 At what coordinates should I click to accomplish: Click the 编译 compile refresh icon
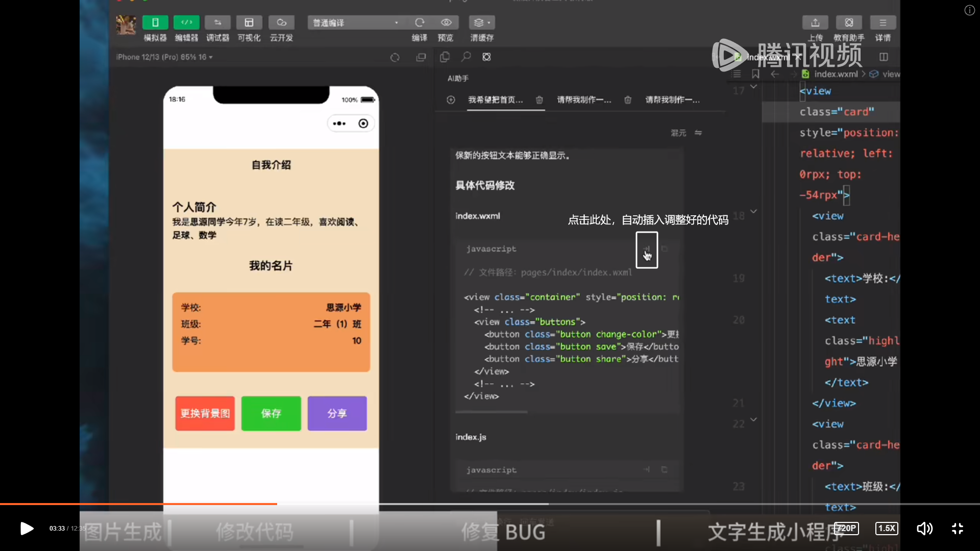pos(420,22)
